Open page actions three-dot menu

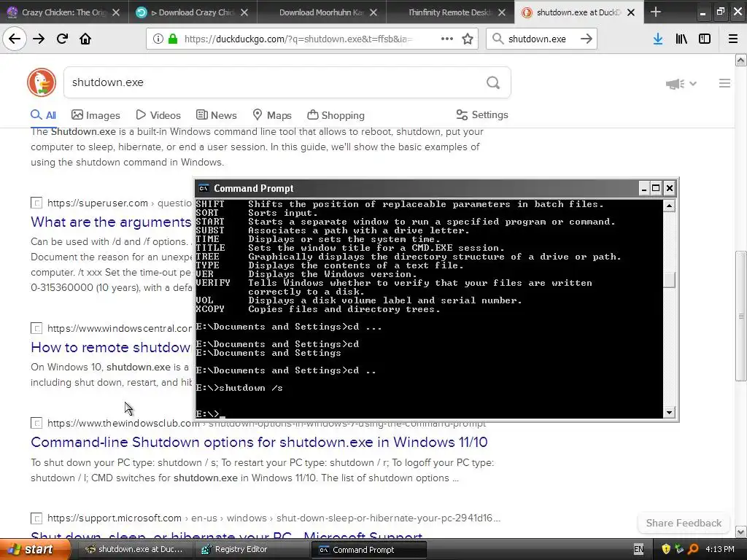coord(446,39)
